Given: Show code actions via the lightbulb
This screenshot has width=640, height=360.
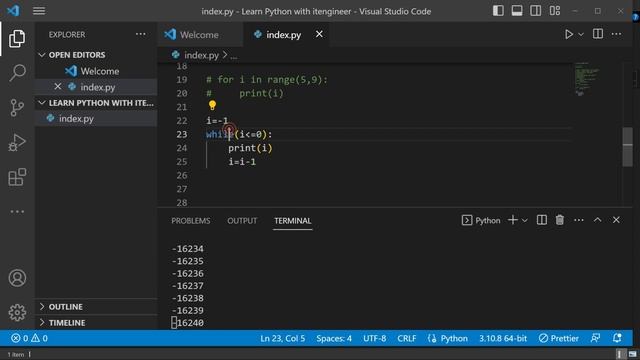Looking at the screenshot, I should [212, 105].
